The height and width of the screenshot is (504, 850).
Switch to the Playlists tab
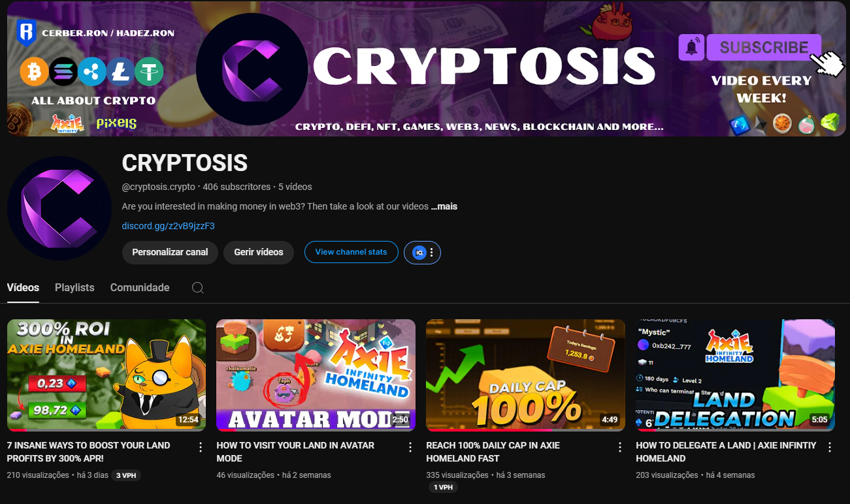coord(74,288)
